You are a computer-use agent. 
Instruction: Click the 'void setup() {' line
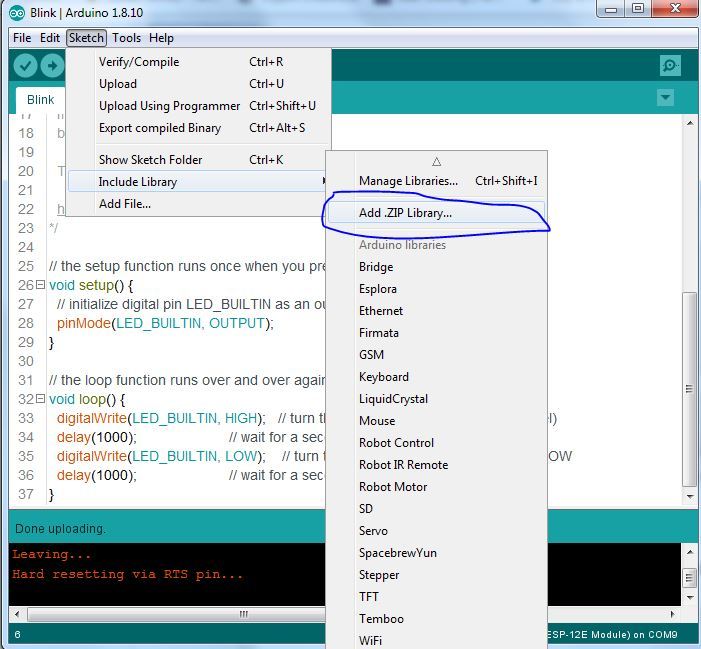[x=91, y=285]
